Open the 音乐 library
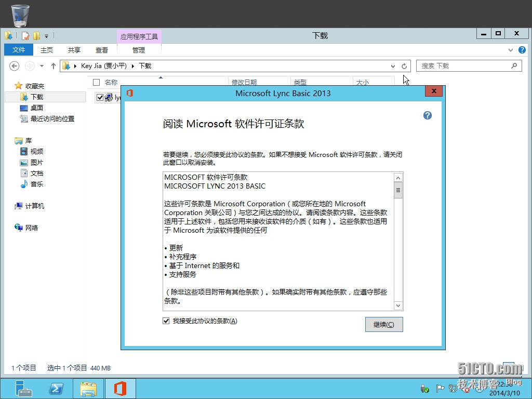Viewport: 532px width, 399px height. pos(37,184)
